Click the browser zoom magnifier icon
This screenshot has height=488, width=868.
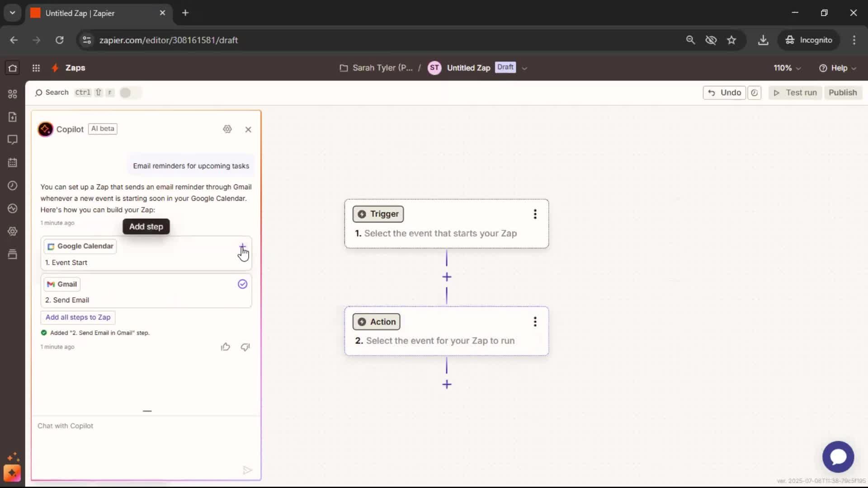pos(690,40)
